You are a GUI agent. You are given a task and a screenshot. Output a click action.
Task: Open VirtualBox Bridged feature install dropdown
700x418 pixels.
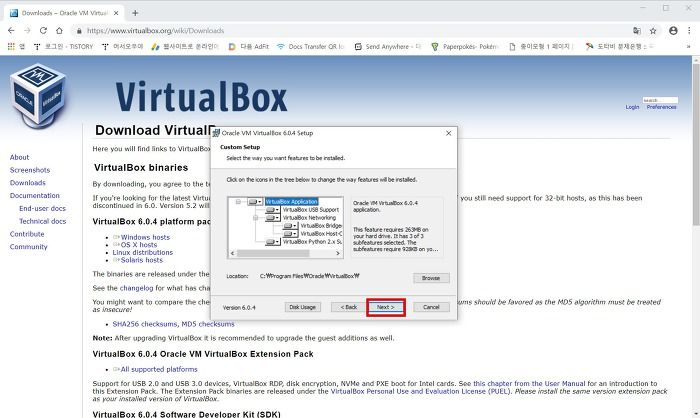tap(291, 226)
